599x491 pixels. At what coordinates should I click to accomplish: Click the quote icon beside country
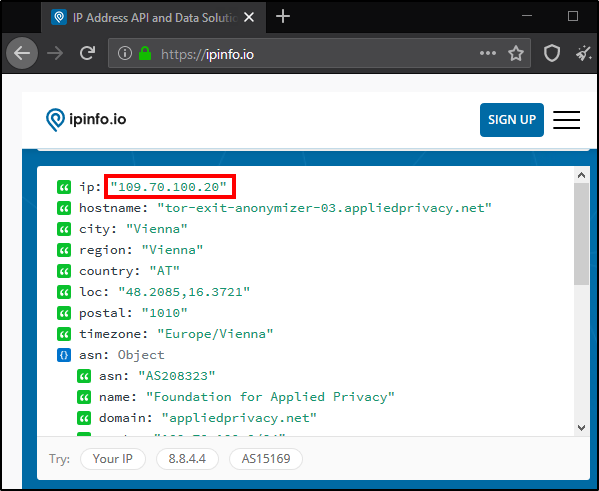(x=64, y=271)
